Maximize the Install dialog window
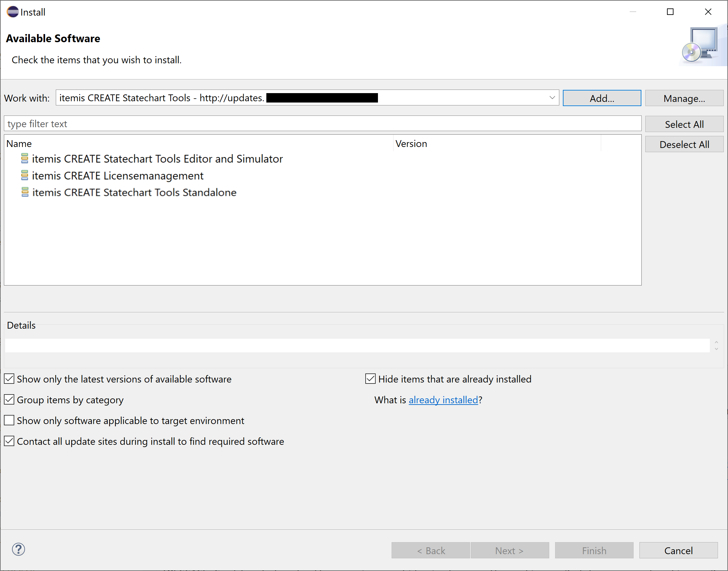Image resolution: width=728 pixels, height=571 pixels. tap(670, 12)
